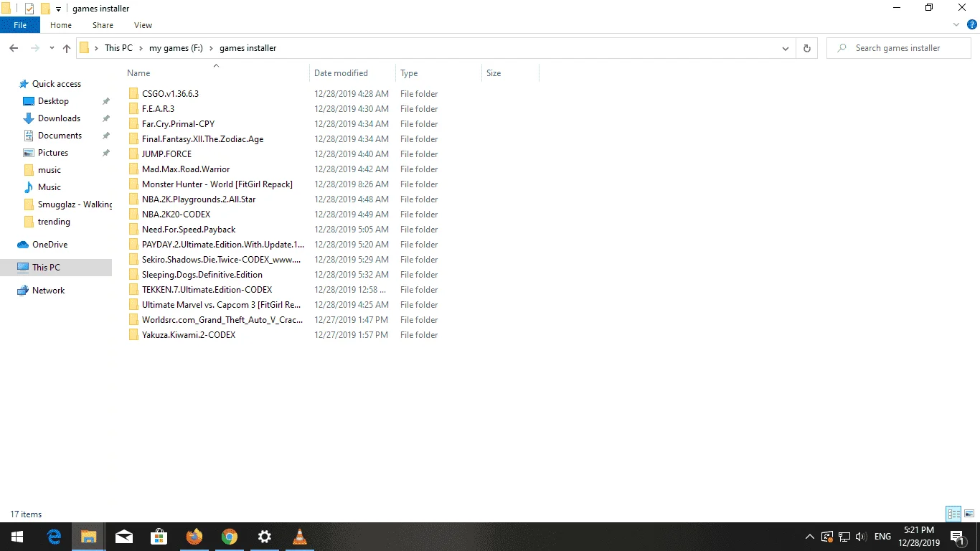Click the network icon in the system tray
This screenshot has height=551, width=980.
[844, 537]
